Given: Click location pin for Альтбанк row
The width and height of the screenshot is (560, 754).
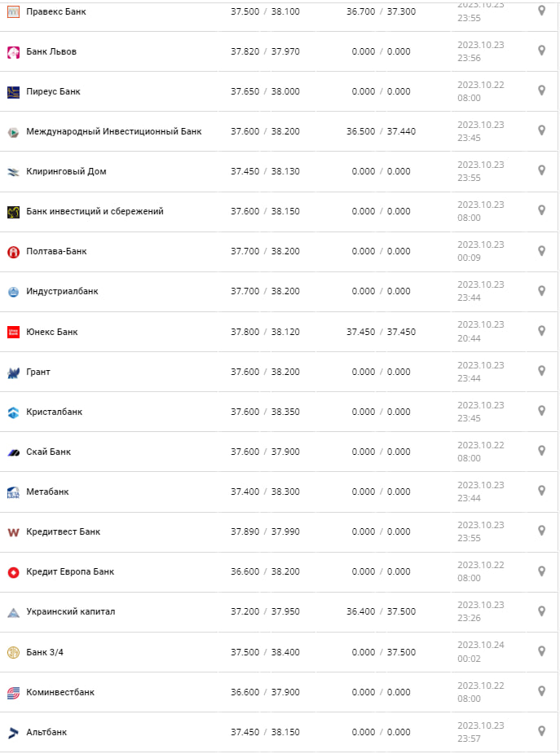Looking at the screenshot, I should (x=541, y=730).
